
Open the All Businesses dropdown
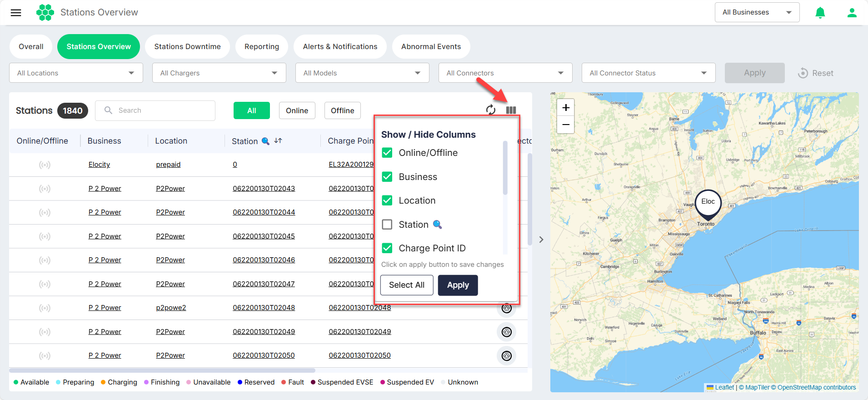[757, 12]
